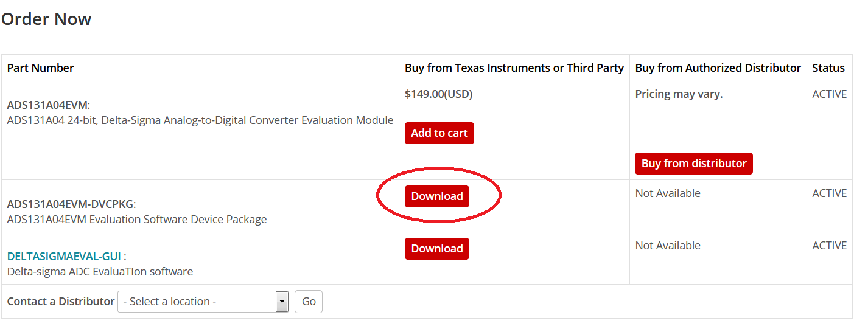Click the $149.00(USD) price
Image resolution: width=868 pixels, height=329 pixels.
pyautogui.click(x=438, y=94)
